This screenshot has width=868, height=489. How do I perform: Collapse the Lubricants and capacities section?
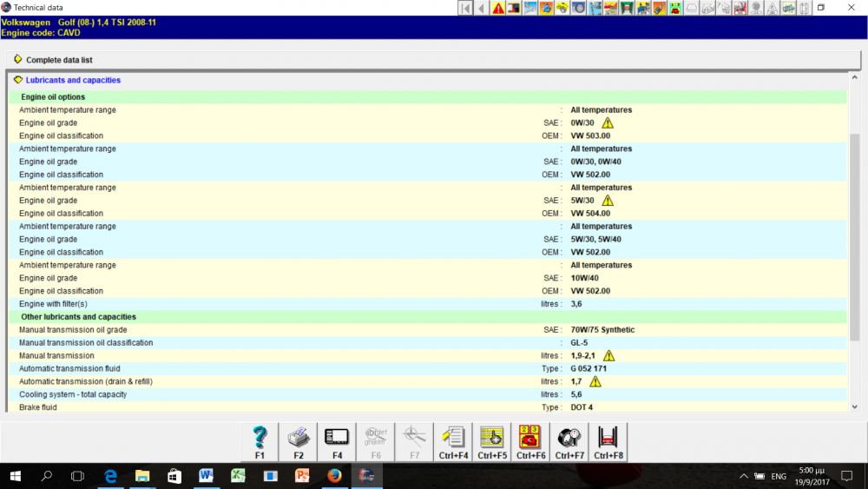pyautogui.click(x=18, y=80)
